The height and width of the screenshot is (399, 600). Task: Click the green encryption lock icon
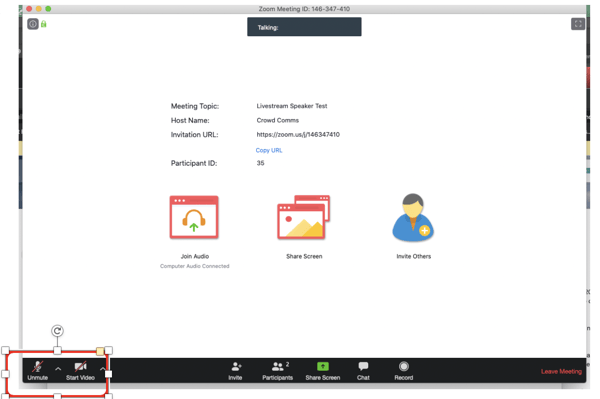44,24
